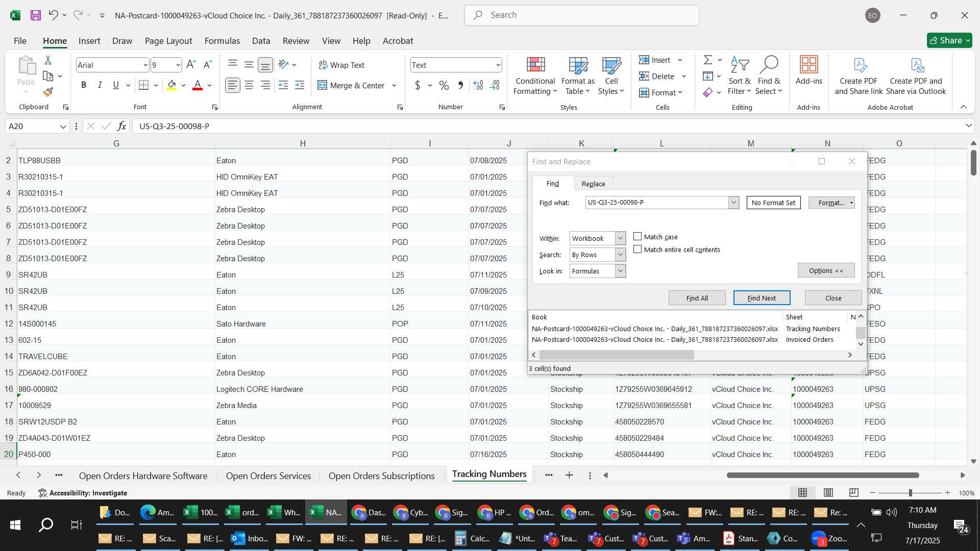Viewport: 980px width, 551px height.
Task: Open Cell Styles gallery
Action: point(611,76)
